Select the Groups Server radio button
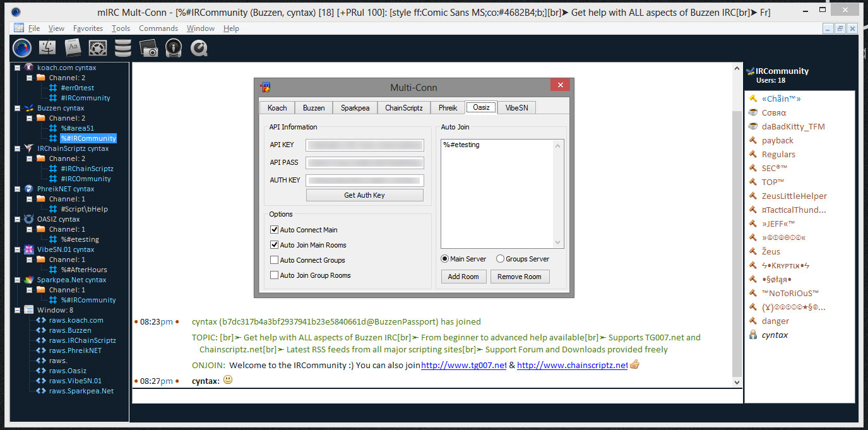Screen dimensions: 868x430 pyautogui.click(x=500, y=259)
